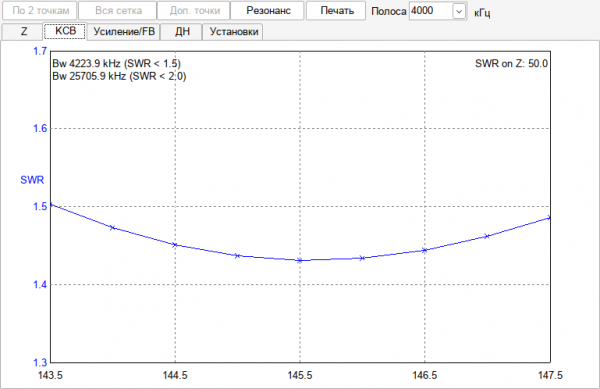This screenshot has width=600, height=389.
Task: Click the 1.4 SWR axis value
Action: [40, 285]
